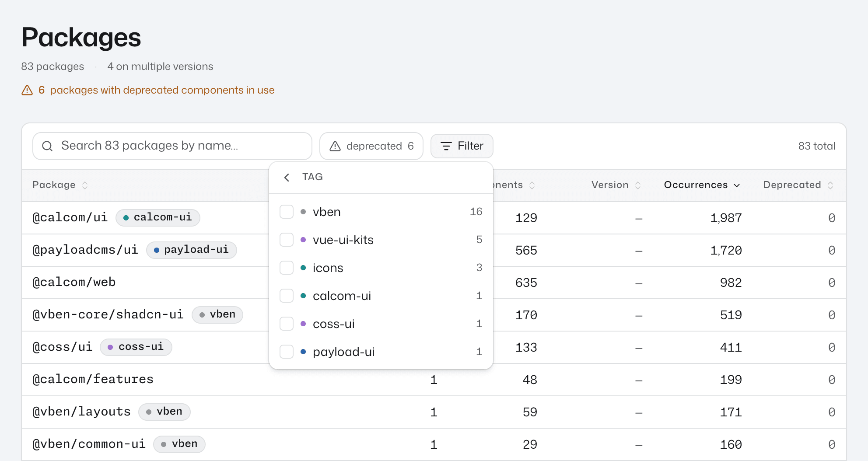This screenshot has height=461, width=868.
Task: Focus the Search 83 packages field
Action: pyautogui.click(x=172, y=146)
